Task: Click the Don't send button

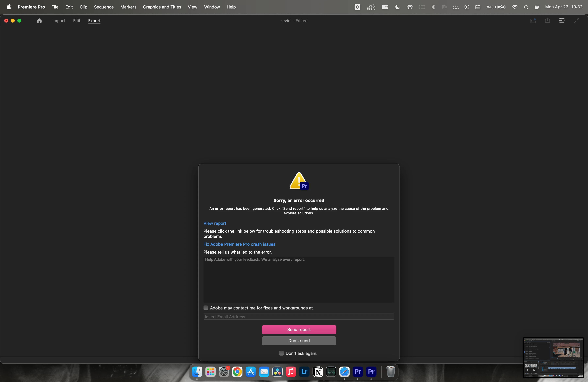Action: [299, 341]
